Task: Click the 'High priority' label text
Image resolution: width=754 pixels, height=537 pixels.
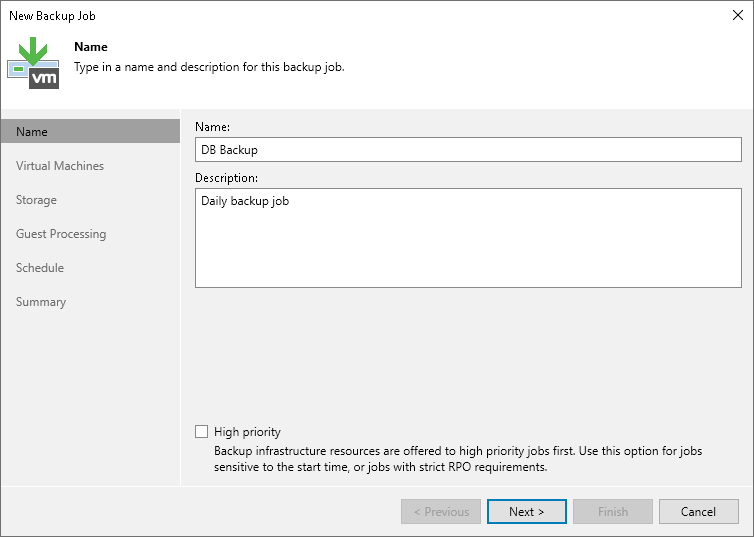Action: tap(247, 432)
